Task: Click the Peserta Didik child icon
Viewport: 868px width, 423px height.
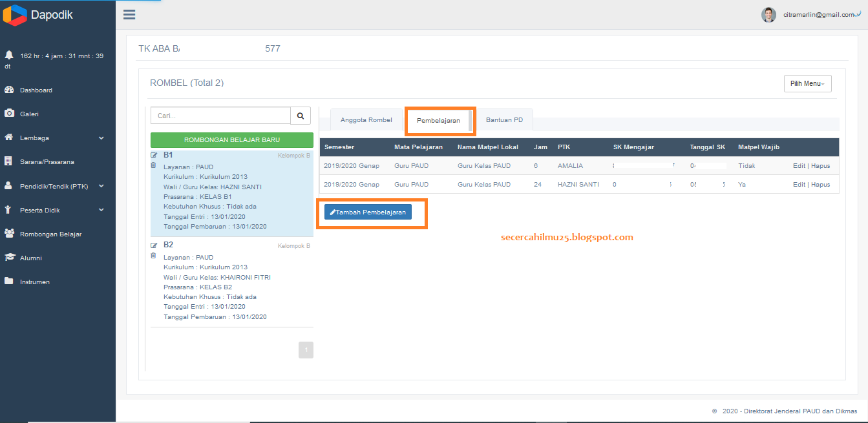Action: (8, 210)
